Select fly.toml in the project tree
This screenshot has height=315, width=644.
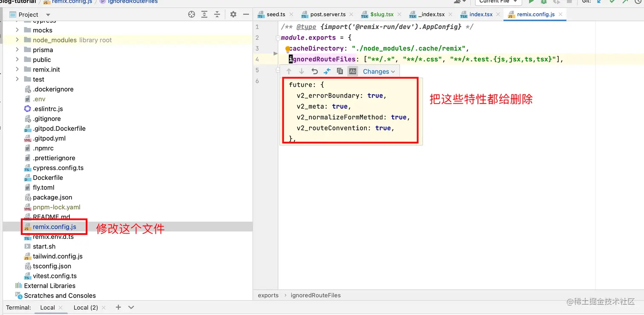tap(43, 187)
